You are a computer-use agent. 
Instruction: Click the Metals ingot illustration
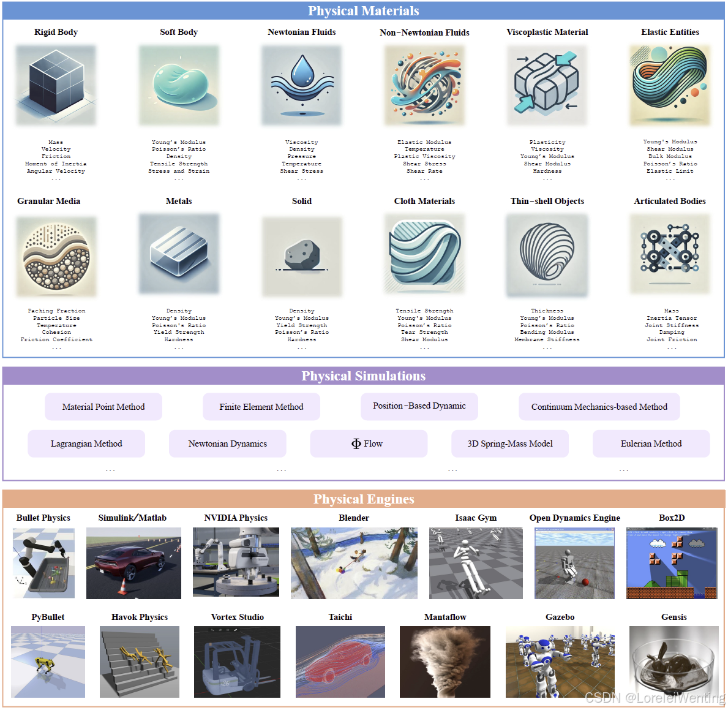click(x=179, y=254)
